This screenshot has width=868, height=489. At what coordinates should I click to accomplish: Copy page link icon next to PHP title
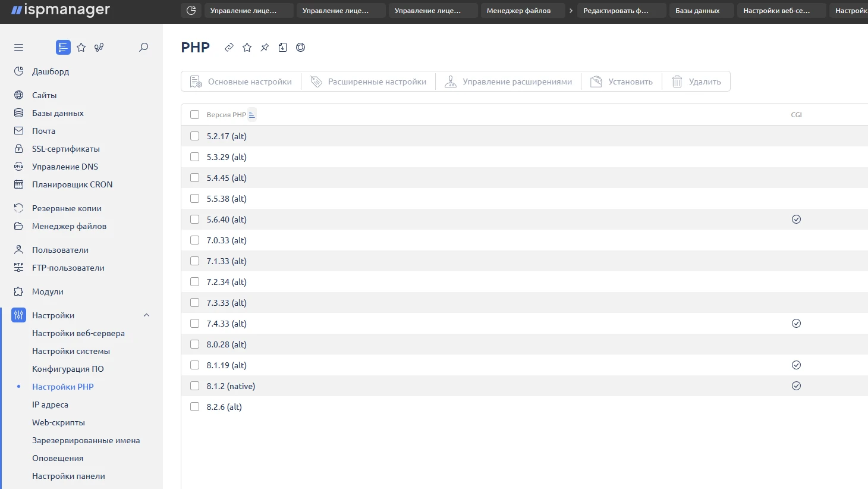(x=229, y=48)
